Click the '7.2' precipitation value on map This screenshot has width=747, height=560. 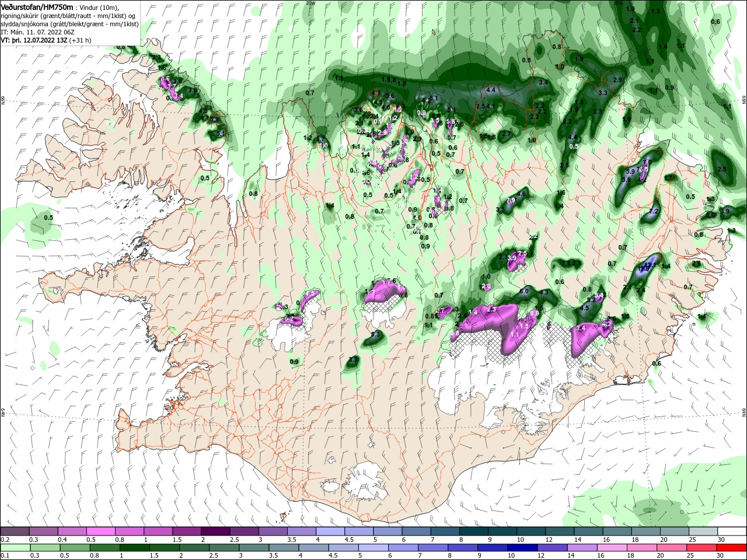click(x=654, y=211)
